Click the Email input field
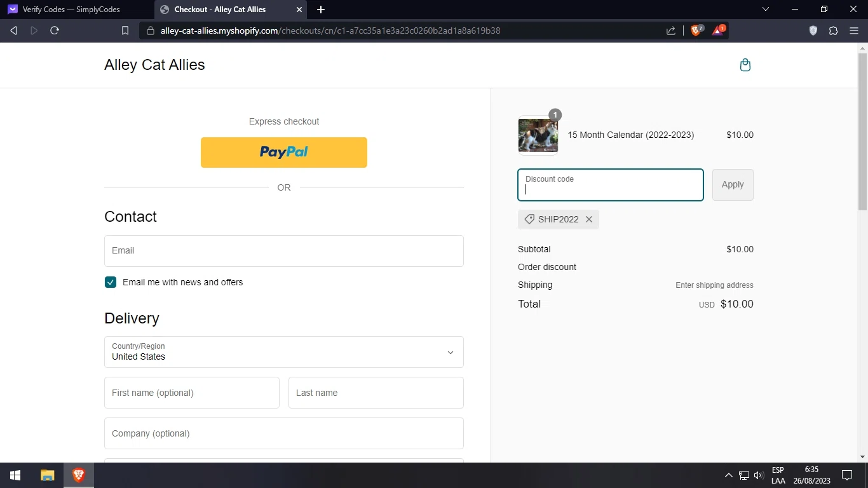 [284, 251]
